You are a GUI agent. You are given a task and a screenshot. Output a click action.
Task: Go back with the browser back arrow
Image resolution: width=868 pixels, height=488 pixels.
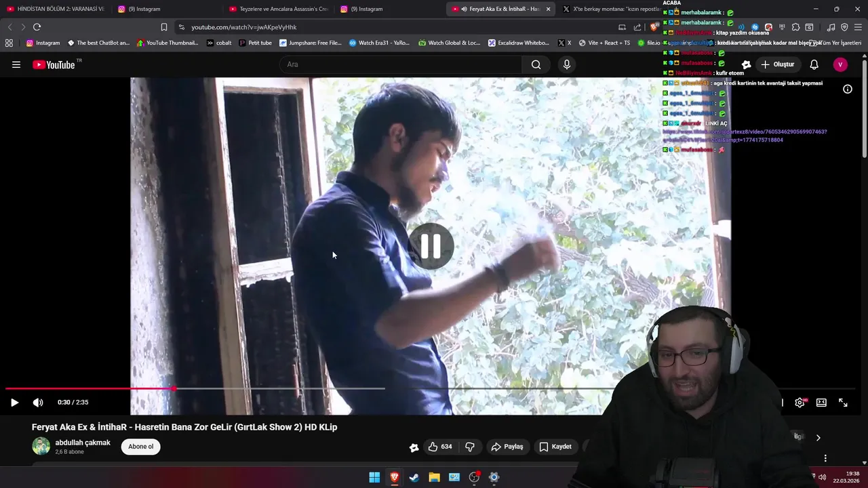[9, 27]
